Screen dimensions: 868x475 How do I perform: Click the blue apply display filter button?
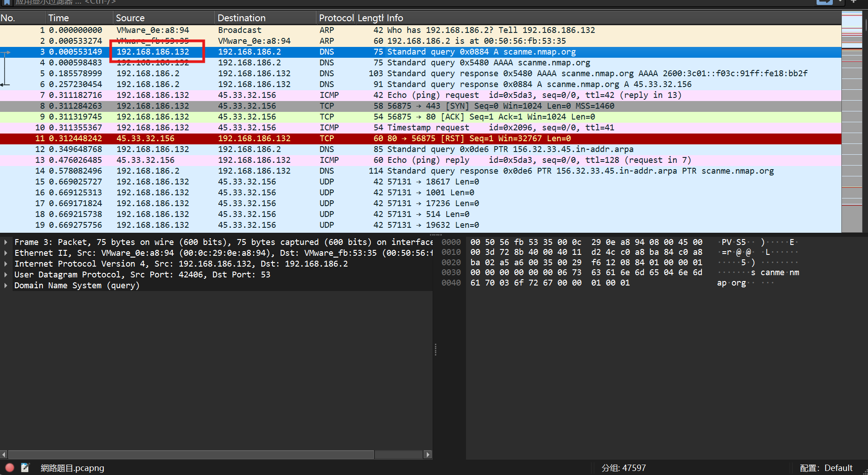[825, 2]
